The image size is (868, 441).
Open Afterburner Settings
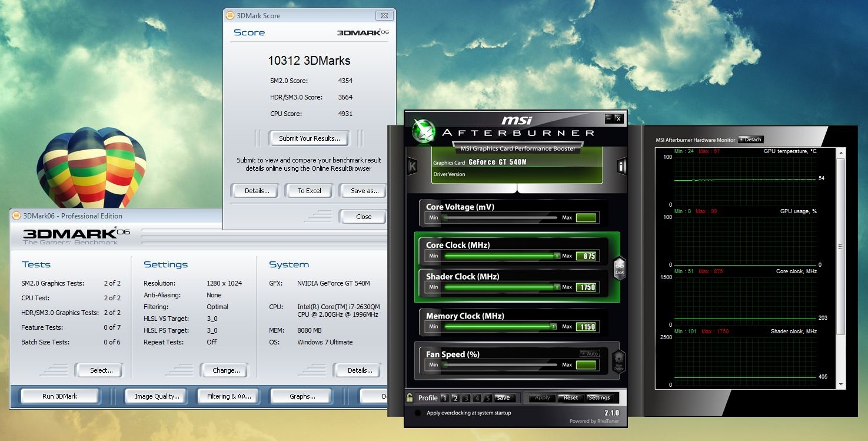(x=599, y=397)
